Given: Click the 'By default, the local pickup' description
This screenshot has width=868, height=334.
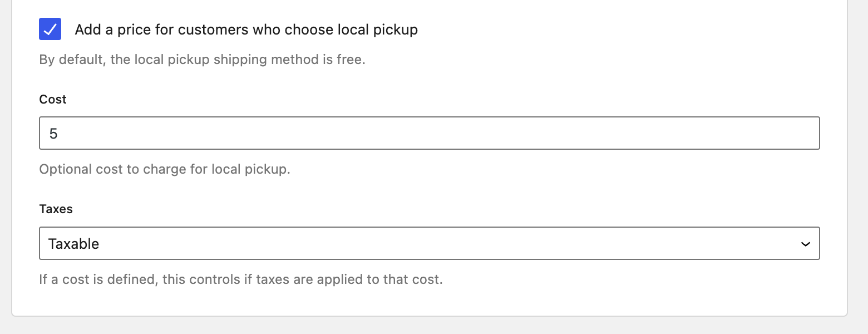Looking at the screenshot, I should (202, 59).
